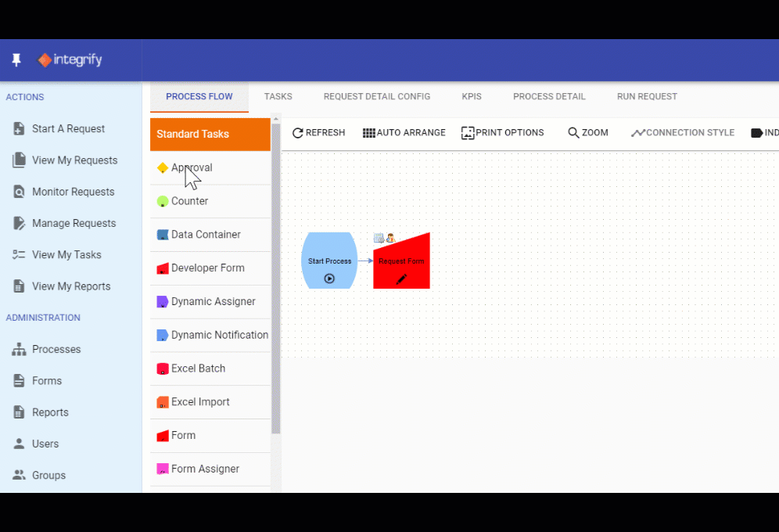
Task: Select the red Developer Form icon
Action: [x=163, y=268]
